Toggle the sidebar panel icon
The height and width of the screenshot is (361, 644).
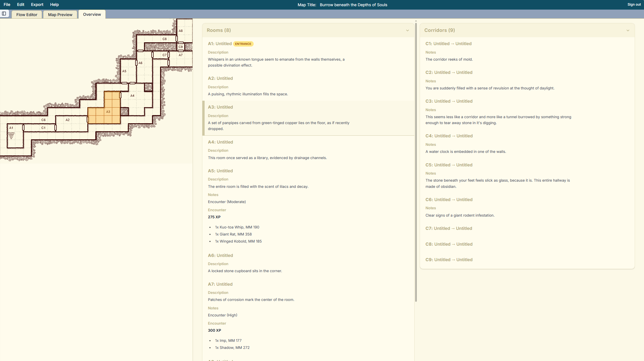coord(4,14)
